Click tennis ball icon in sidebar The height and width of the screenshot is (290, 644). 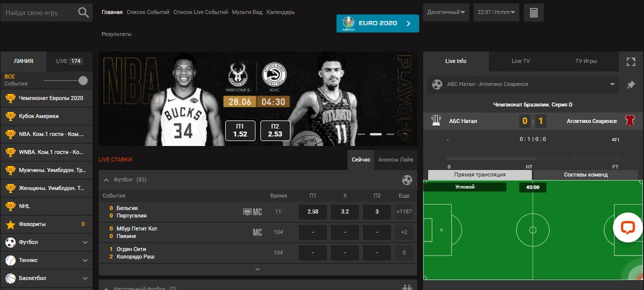pyautogui.click(x=11, y=260)
